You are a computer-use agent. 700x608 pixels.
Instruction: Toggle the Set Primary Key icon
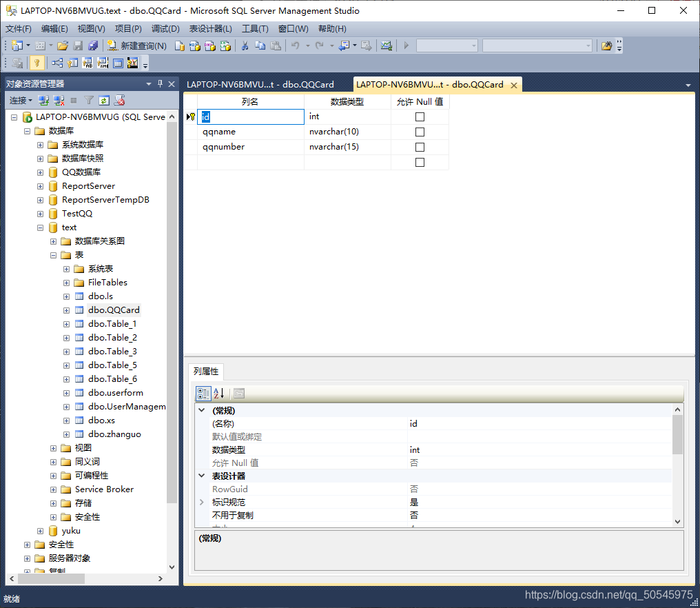tap(37, 63)
